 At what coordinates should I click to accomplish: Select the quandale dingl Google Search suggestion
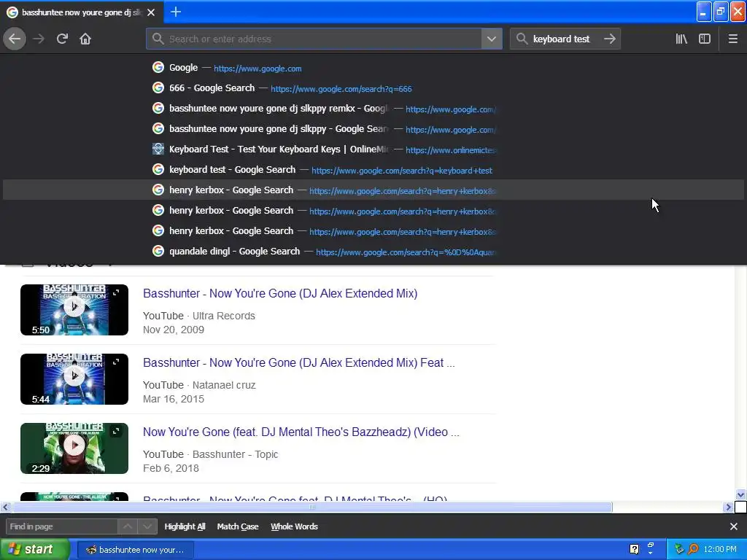click(373, 252)
